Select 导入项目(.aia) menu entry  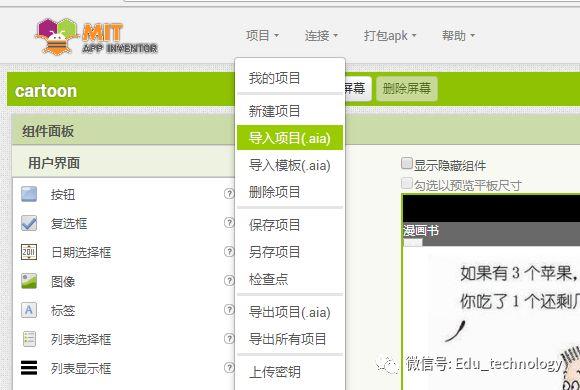(290, 138)
